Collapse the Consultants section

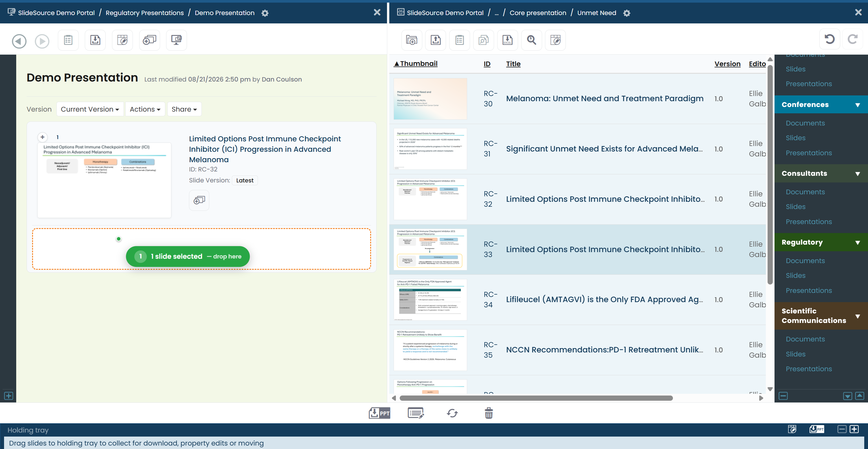858,174
